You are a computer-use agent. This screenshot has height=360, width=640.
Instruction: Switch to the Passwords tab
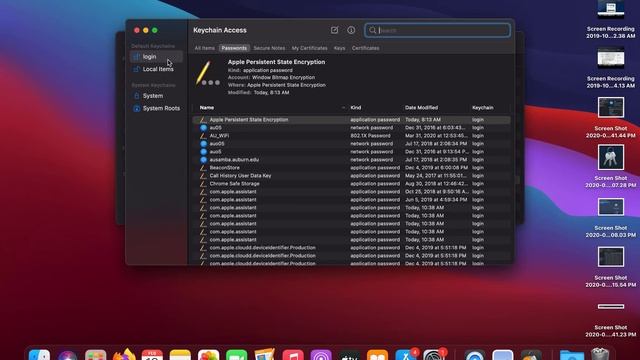click(x=234, y=48)
